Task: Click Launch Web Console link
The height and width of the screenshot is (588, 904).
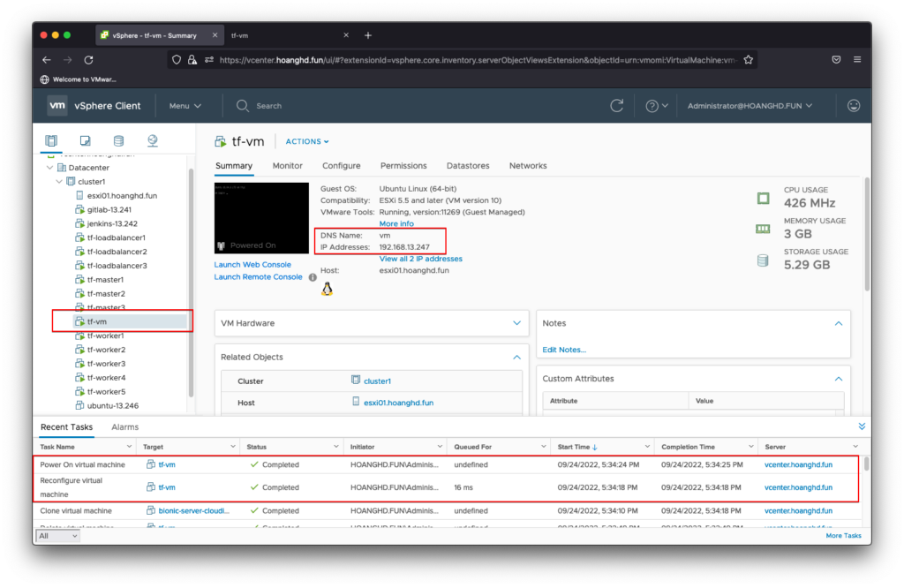Action: [252, 265]
